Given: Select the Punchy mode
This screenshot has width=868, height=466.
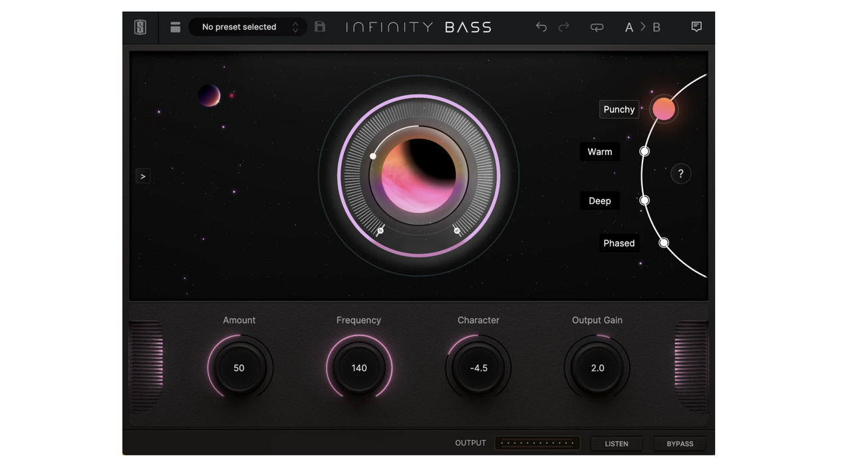Looking at the screenshot, I should 619,109.
